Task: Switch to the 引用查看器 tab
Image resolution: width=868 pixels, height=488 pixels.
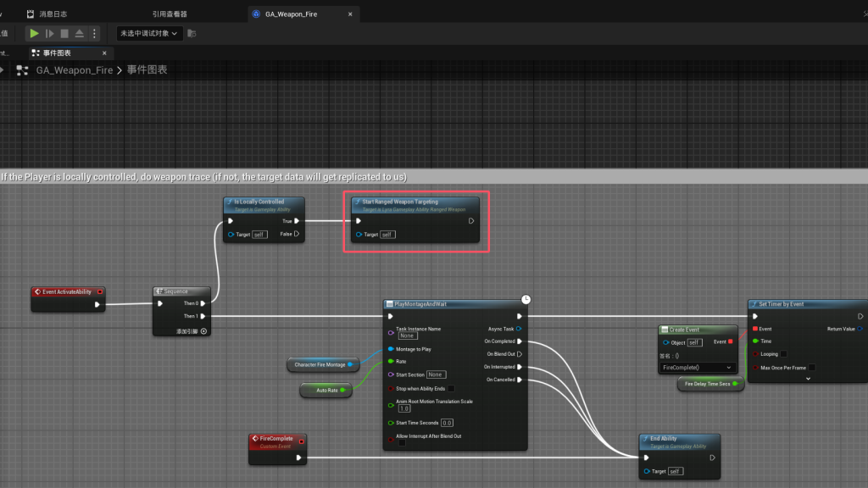Action: (x=170, y=14)
